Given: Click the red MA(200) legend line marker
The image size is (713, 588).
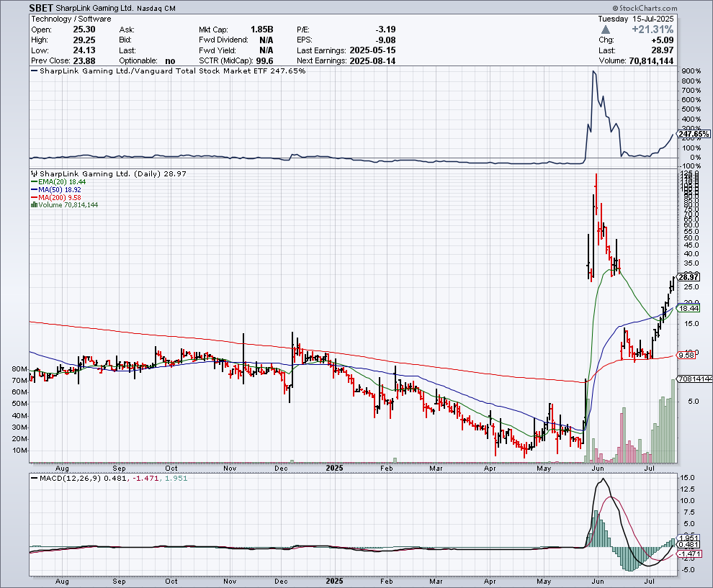Looking at the screenshot, I should pos(34,197).
